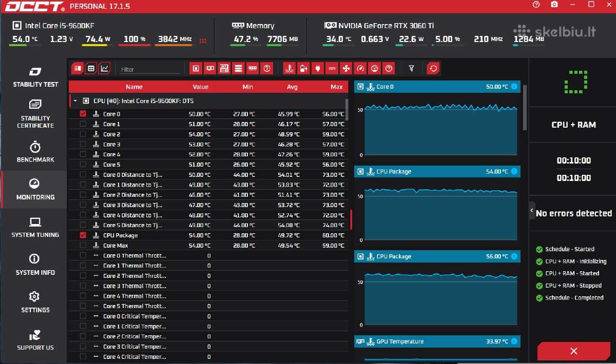
Task: Check the Core 4 row checkbox
Action: [x=83, y=154]
